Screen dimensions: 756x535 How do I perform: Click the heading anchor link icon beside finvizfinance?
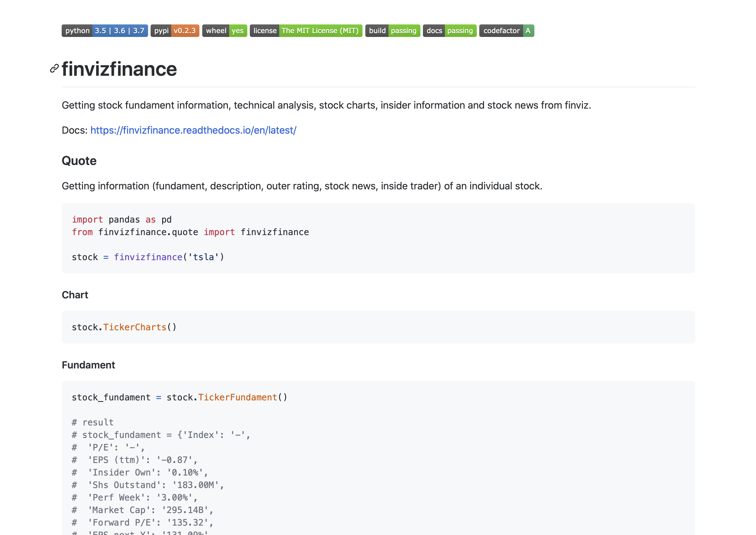[54, 69]
